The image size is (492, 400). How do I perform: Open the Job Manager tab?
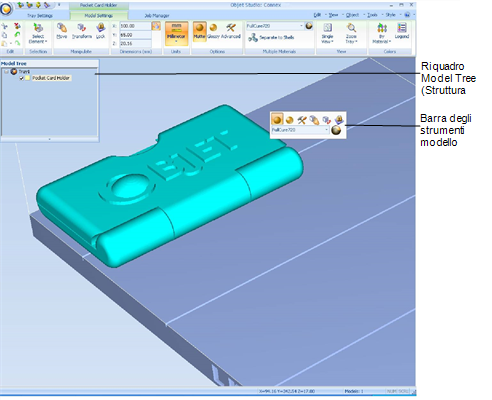(157, 16)
